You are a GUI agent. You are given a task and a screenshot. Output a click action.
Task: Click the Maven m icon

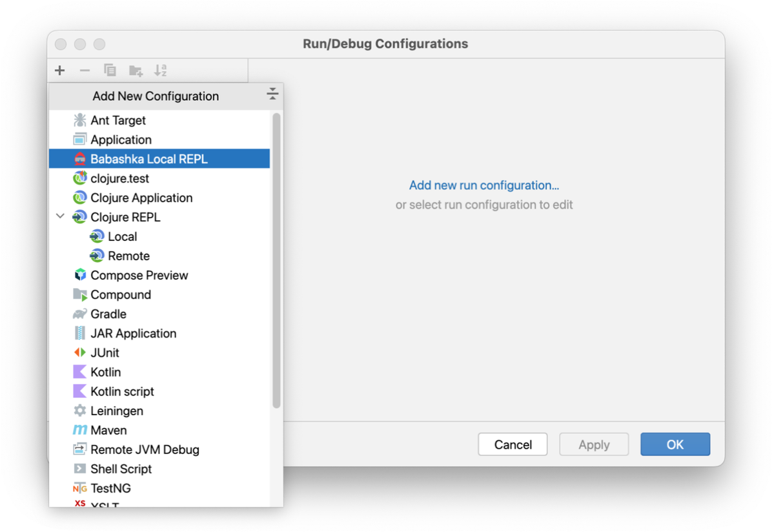[x=80, y=430]
